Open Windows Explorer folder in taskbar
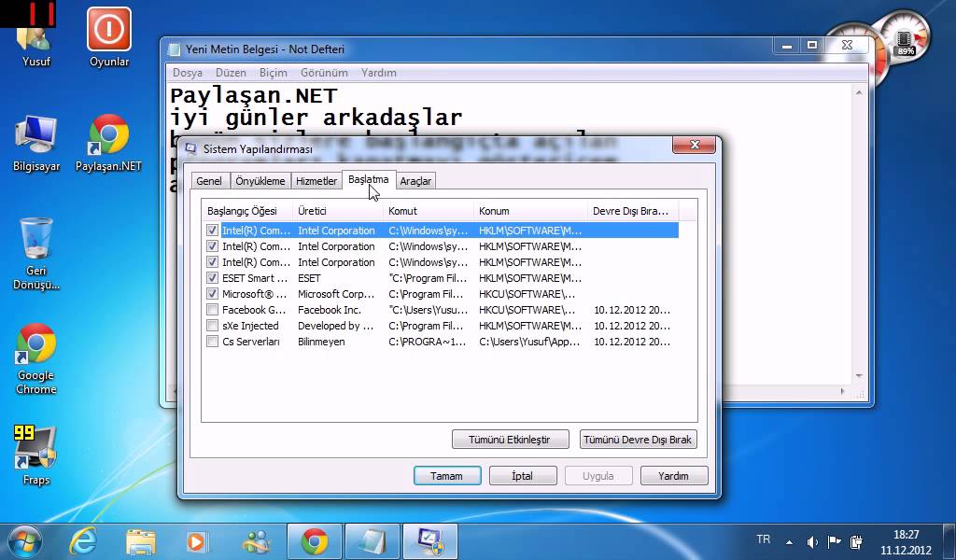 (141, 541)
